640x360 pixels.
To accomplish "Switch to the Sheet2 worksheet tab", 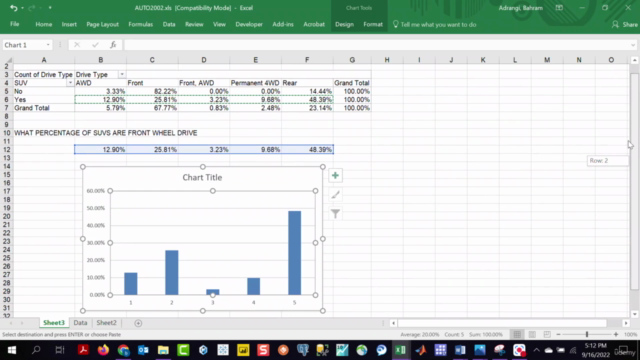I will [x=106, y=323].
